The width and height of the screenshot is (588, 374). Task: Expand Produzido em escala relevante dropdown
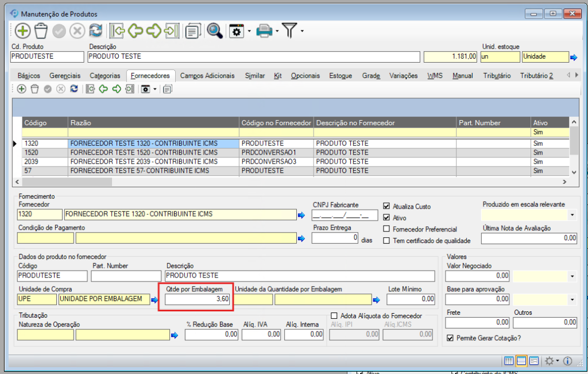[572, 215]
